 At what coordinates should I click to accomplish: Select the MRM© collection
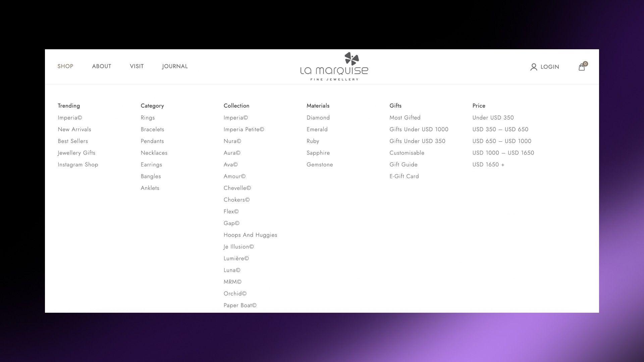pyautogui.click(x=232, y=282)
